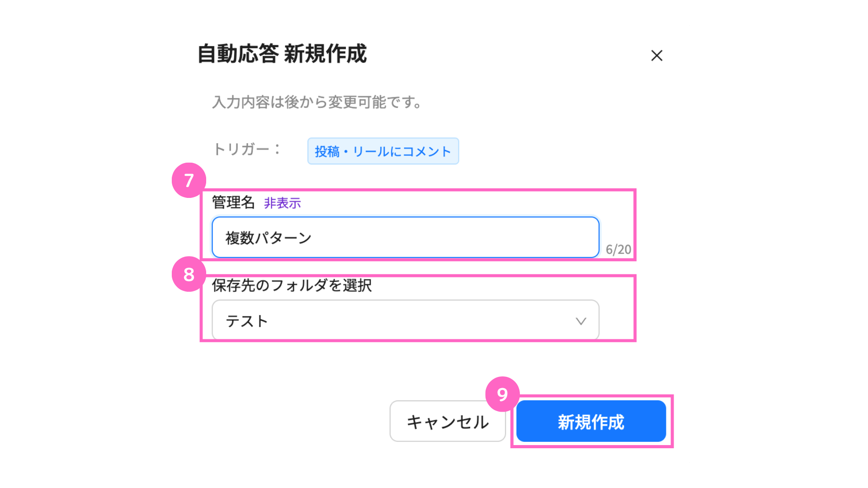Close the 自動応答 新規作成 dialog

click(656, 56)
